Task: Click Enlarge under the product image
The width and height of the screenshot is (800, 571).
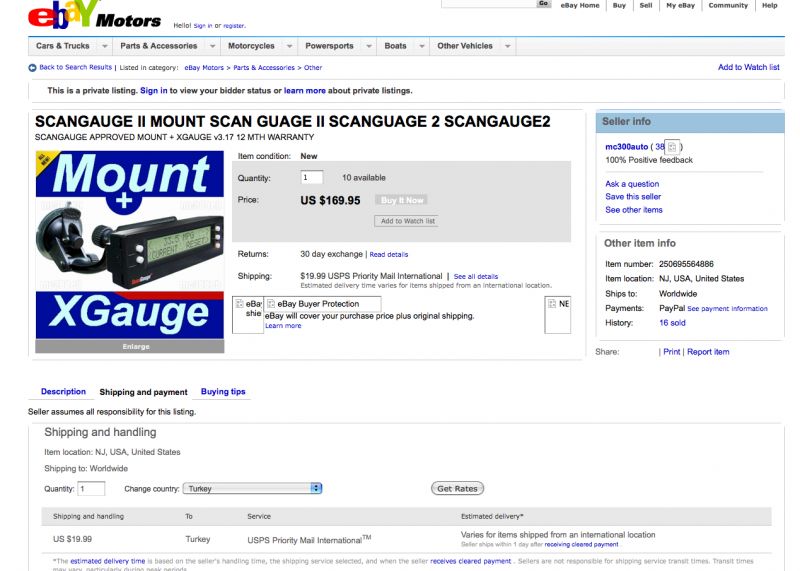Action: (136, 347)
